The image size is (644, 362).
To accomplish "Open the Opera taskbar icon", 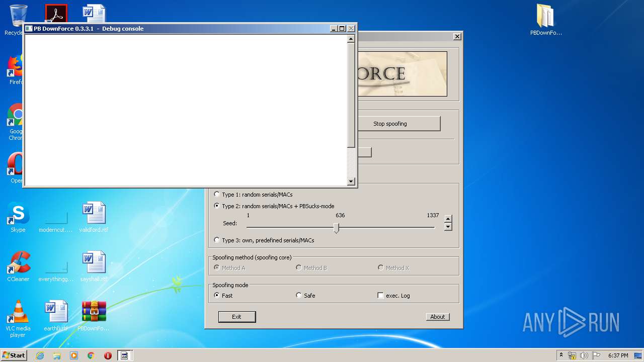I will [108, 355].
